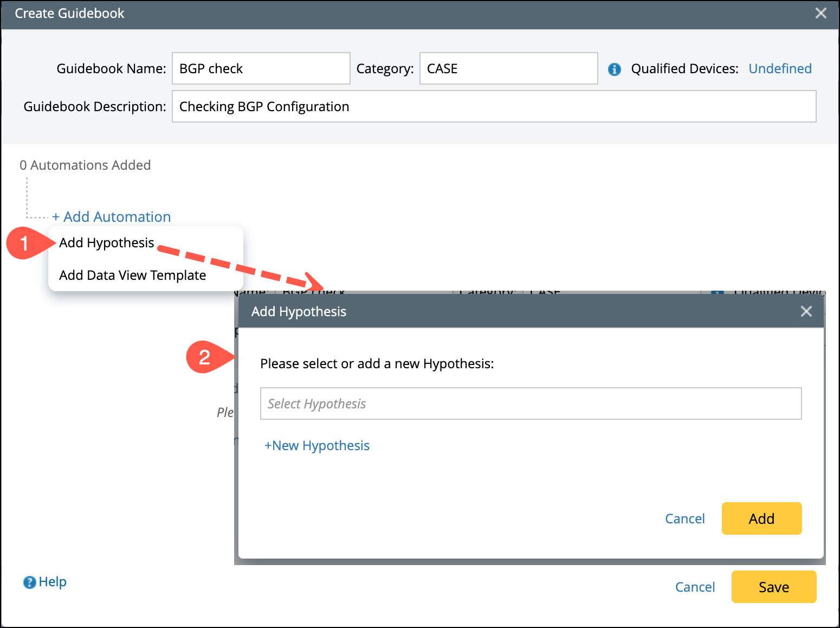840x628 pixels.
Task: Click the + Add Automation link
Action: [x=112, y=217]
